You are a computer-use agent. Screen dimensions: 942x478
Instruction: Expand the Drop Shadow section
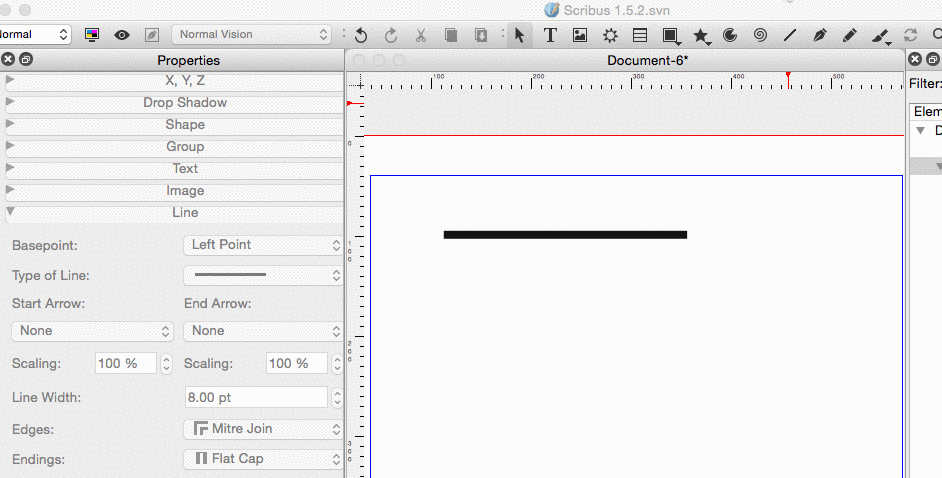pos(174,103)
